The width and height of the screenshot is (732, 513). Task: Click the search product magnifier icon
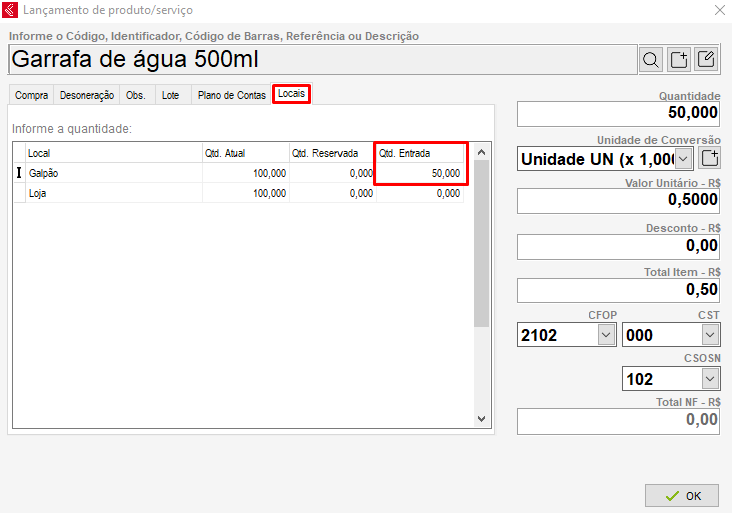click(651, 60)
